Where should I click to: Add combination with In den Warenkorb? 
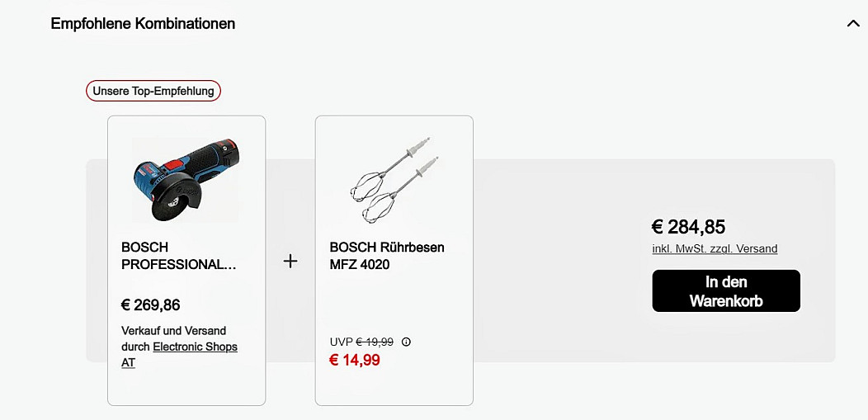726,291
